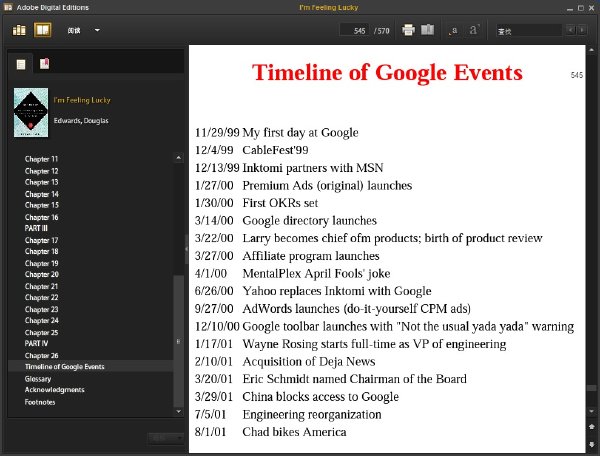This screenshot has height=456, width=600.
Task: Open Chapter 18 in contents
Action: click(x=41, y=252)
